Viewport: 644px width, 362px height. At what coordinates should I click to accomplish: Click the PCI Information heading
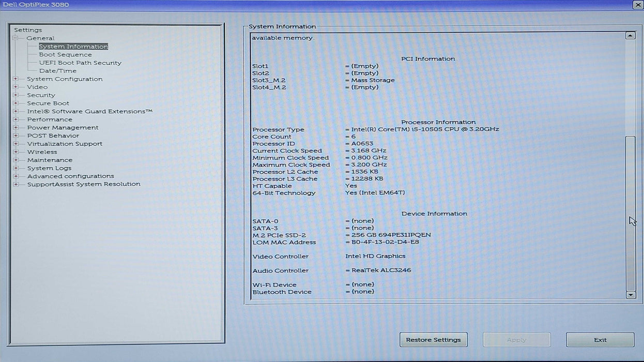point(428,59)
